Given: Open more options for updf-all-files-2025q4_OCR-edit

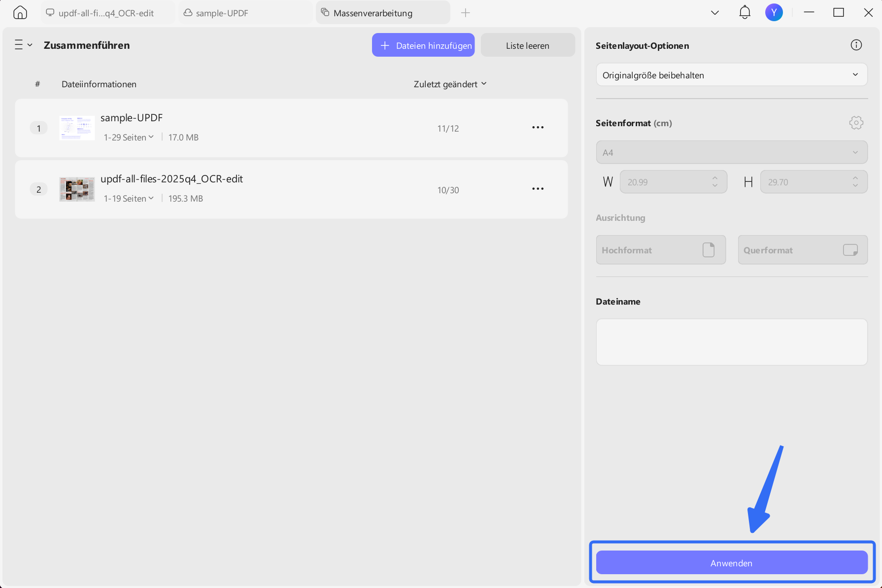Looking at the screenshot, I should pyautogui.click(x=538, y=189).
